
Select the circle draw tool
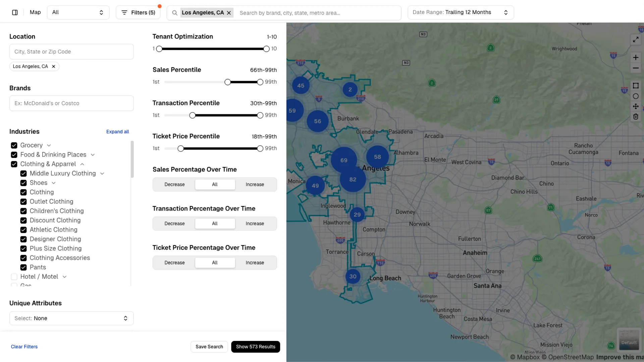click(636, 96)
